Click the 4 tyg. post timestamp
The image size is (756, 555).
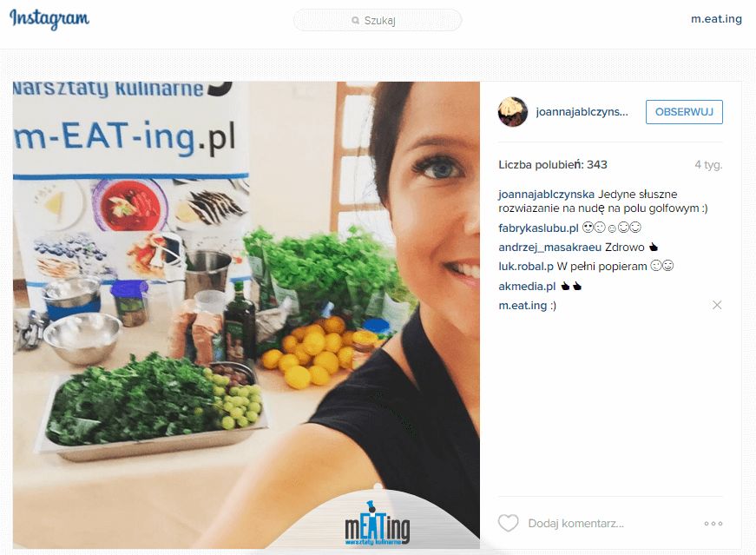tap(708, 164)
